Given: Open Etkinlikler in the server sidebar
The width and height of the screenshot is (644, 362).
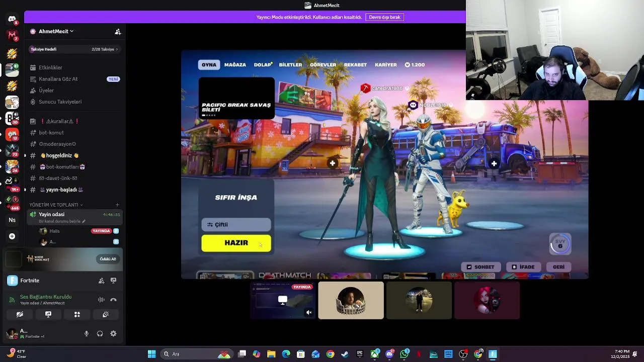Looking at the screenshot, I should (x=74, y=67).
